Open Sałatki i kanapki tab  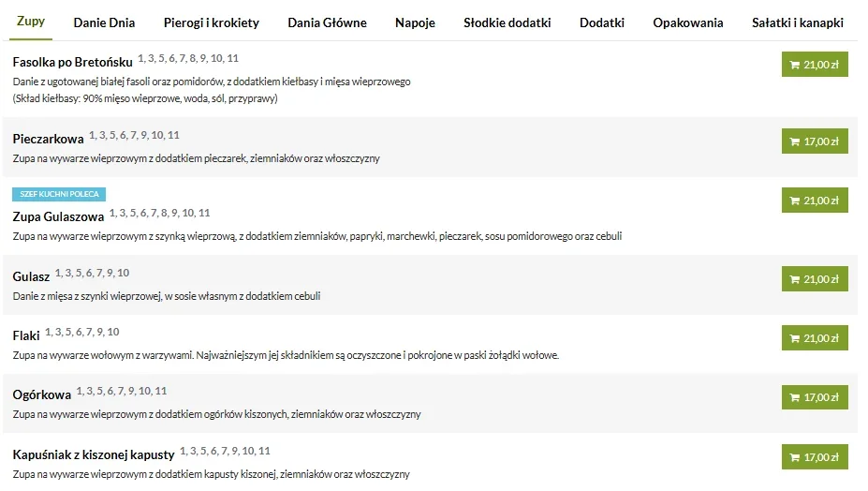pos(798,22)
